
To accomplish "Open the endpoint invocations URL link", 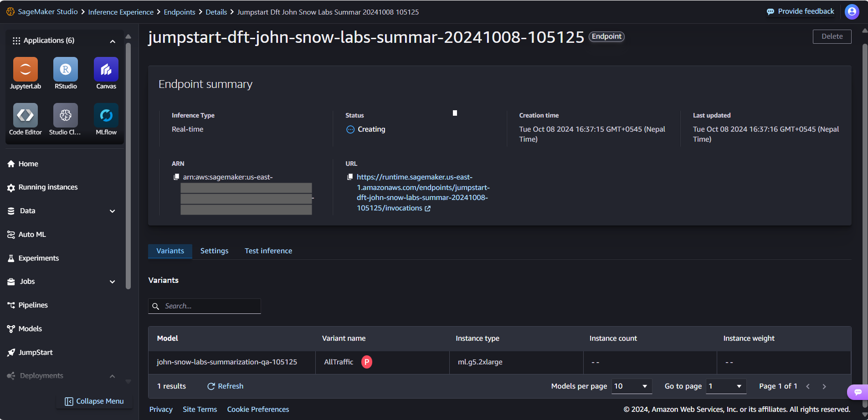I will pyautogui.click(x=423, y=193).
